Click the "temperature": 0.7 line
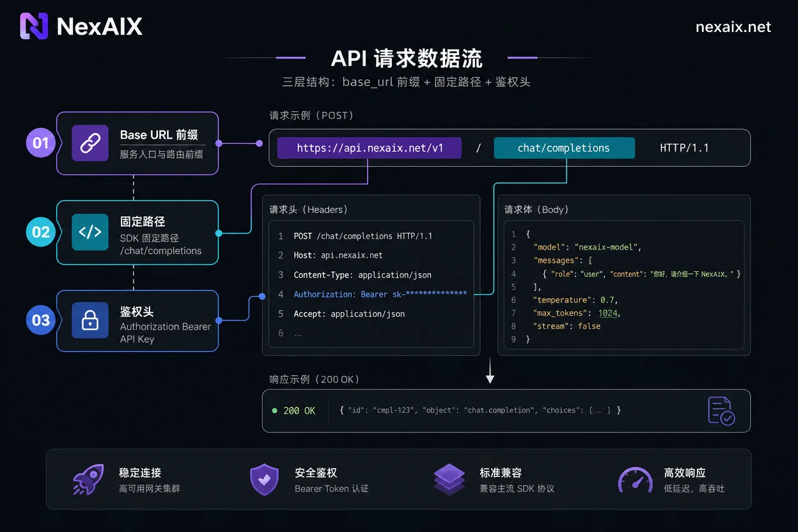Viewport: 798px width, 532px height. coord(575,300)
